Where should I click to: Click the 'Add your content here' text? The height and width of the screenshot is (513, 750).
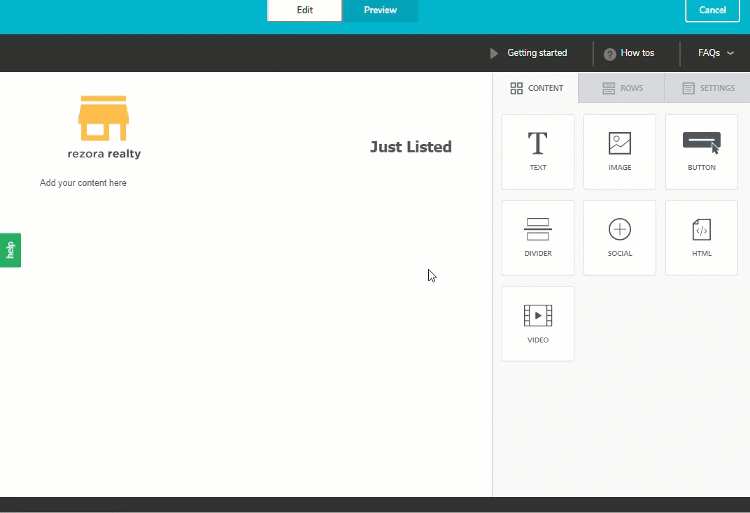[x=83, y=183]
